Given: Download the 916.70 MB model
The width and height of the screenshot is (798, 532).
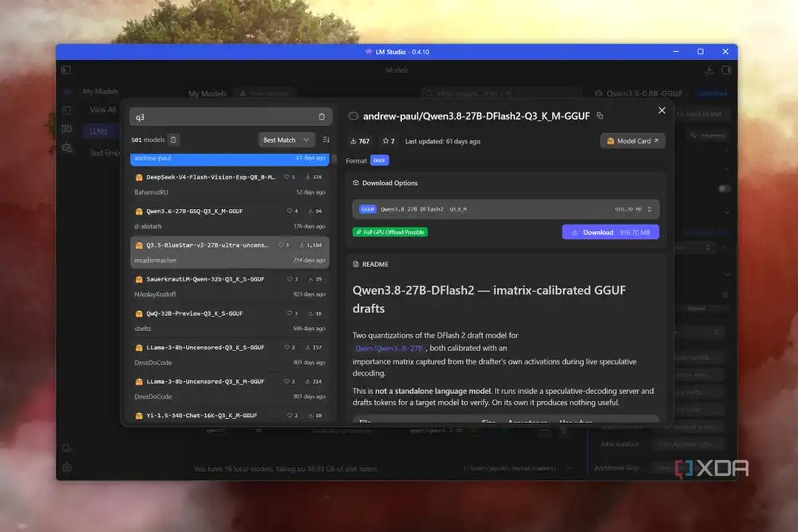Looking at the screenshot, I should coord(610,232).
